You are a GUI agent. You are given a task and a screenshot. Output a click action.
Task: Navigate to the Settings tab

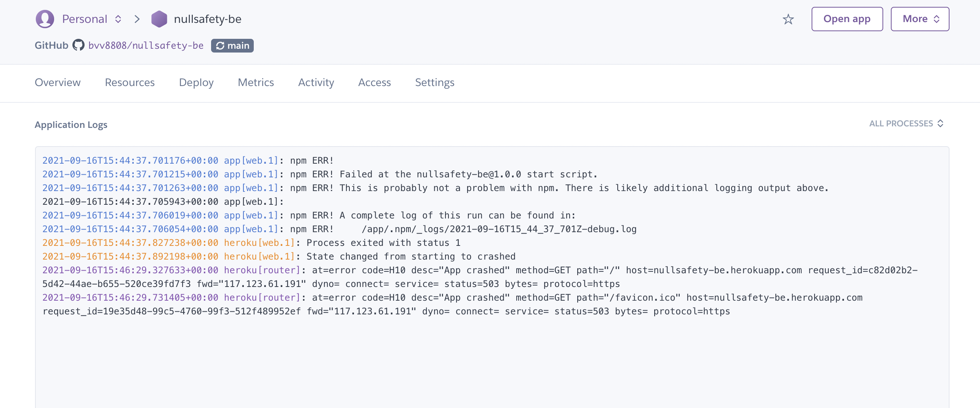pos(434,82)
